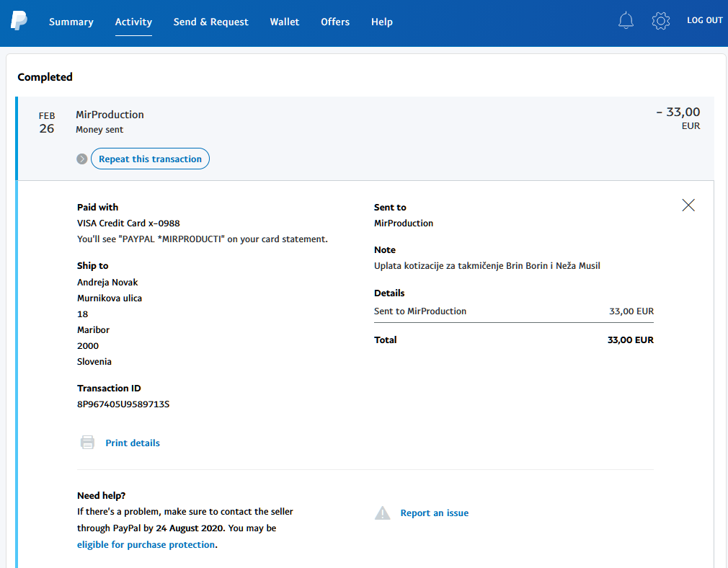Open Send & Request page
728x568 pixels.
(x=210, y=22)
